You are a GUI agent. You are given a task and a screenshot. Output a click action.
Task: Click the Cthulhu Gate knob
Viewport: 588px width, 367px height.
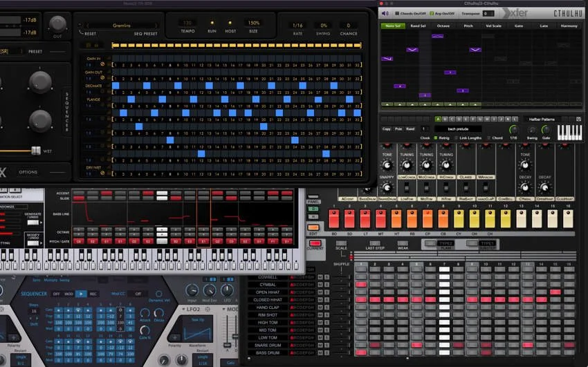point(546,130)
